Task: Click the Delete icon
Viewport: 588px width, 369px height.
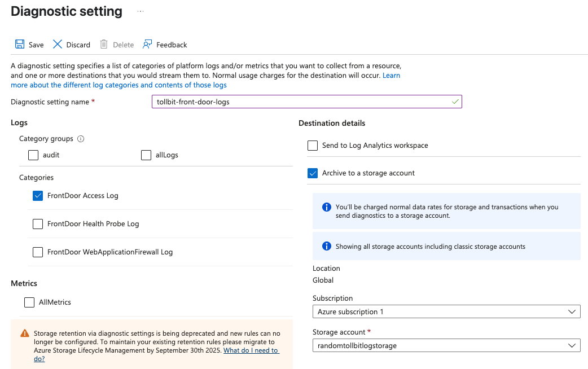Action: (x=103, y=44)
